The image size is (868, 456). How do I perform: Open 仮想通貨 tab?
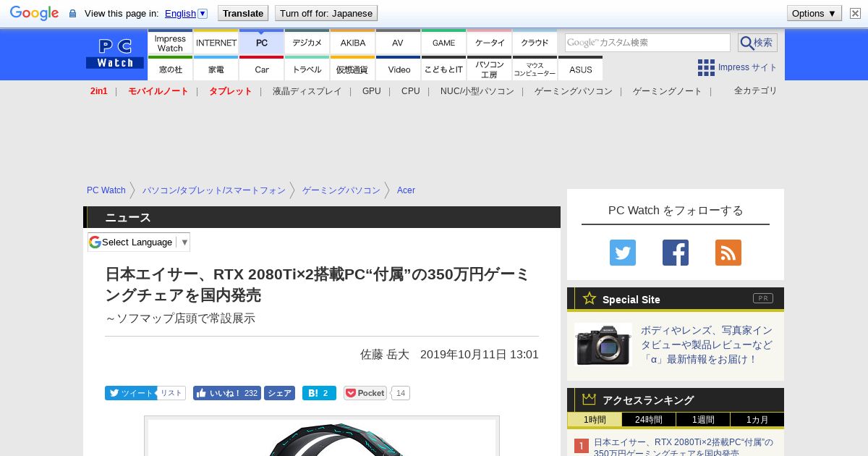(353, 69)
